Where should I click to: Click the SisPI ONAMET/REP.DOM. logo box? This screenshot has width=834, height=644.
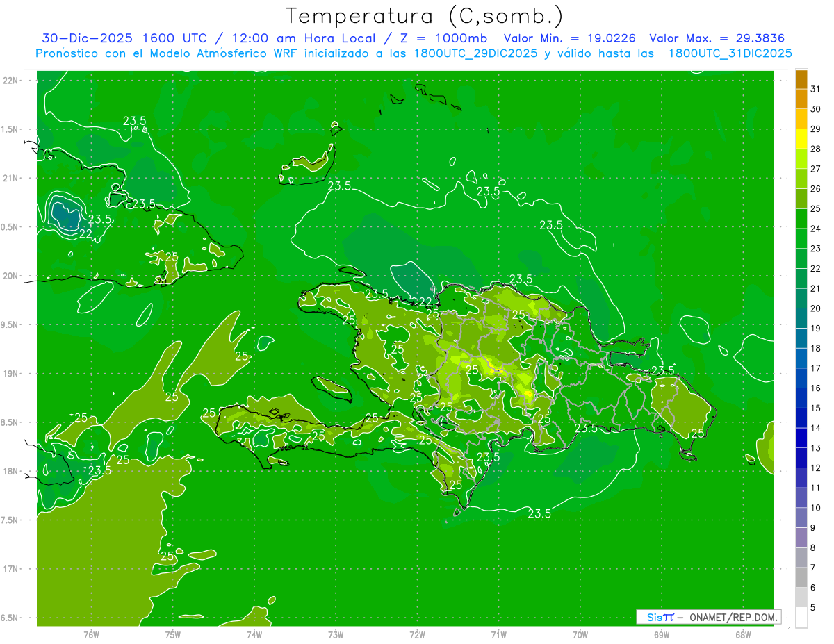(708, 617)
